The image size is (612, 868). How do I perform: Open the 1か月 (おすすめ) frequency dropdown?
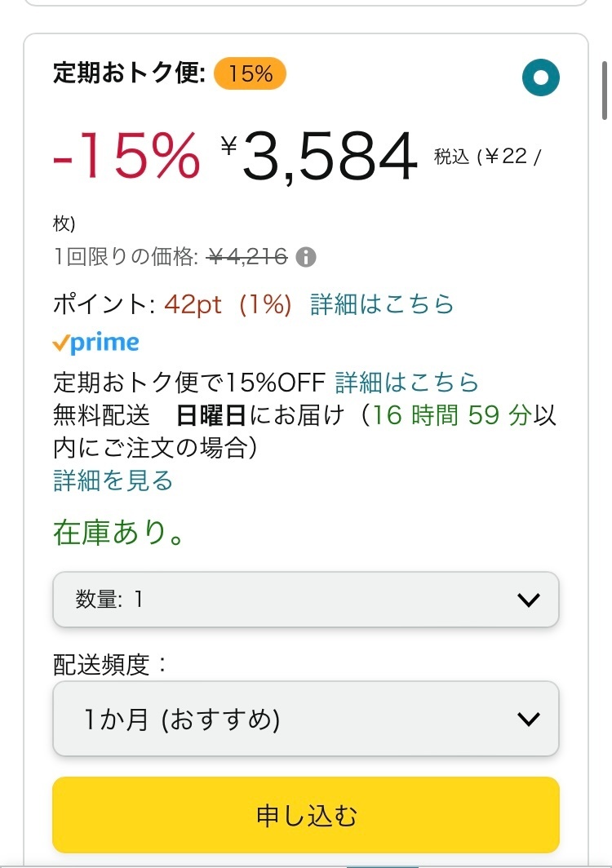tap(305, 720)
